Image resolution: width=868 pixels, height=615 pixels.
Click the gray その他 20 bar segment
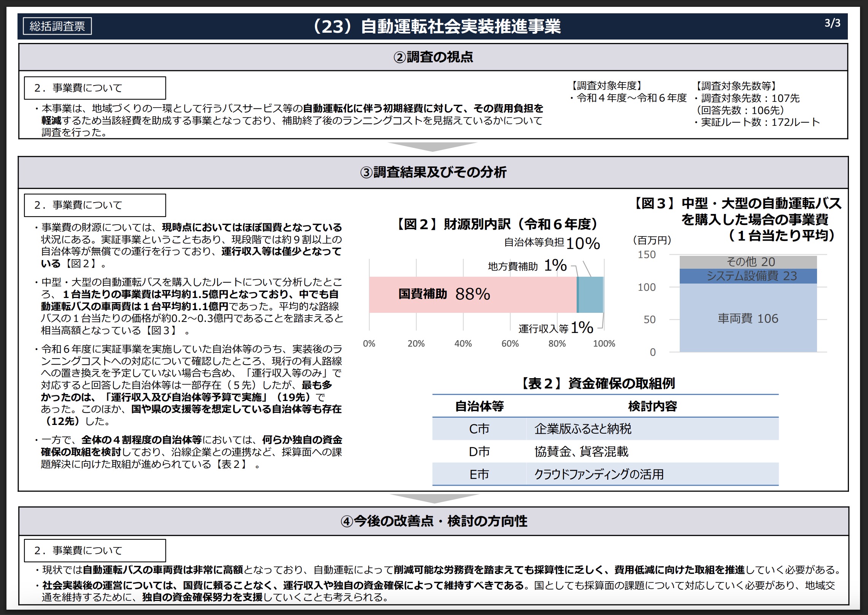(748, 262)
